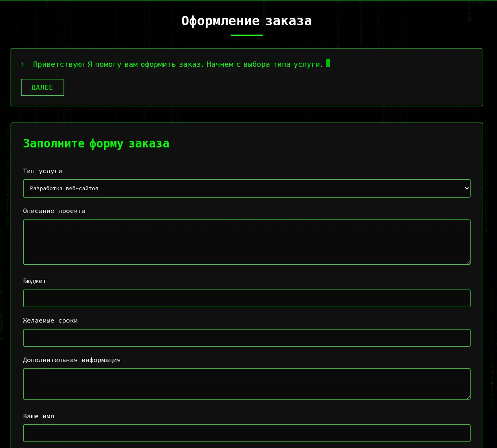Click the Ваше имя input field
Viewport: 497px width, 448px height.
pyautogui.click(x=247, y=433)
